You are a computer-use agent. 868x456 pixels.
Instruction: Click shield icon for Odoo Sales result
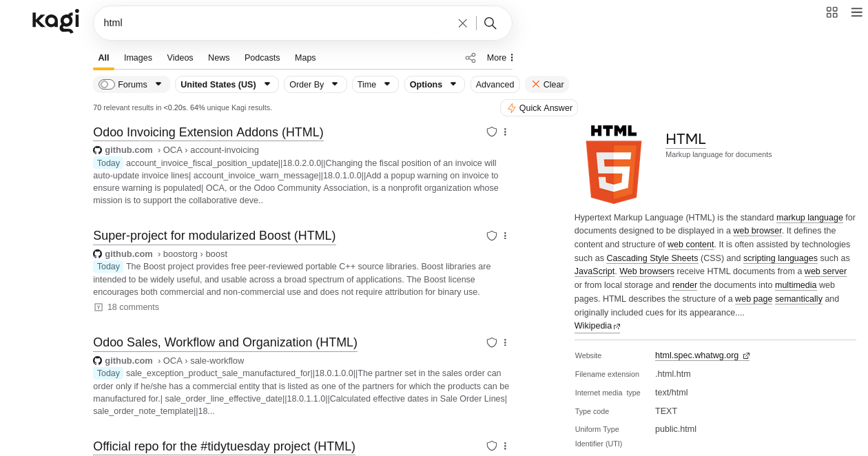coord(492,342)
